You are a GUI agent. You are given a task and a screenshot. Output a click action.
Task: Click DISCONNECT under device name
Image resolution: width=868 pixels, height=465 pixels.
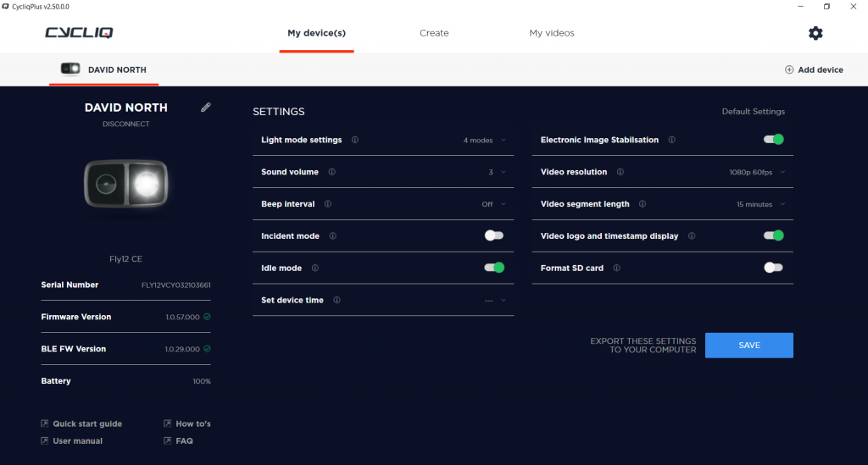(x=125, y=124)
